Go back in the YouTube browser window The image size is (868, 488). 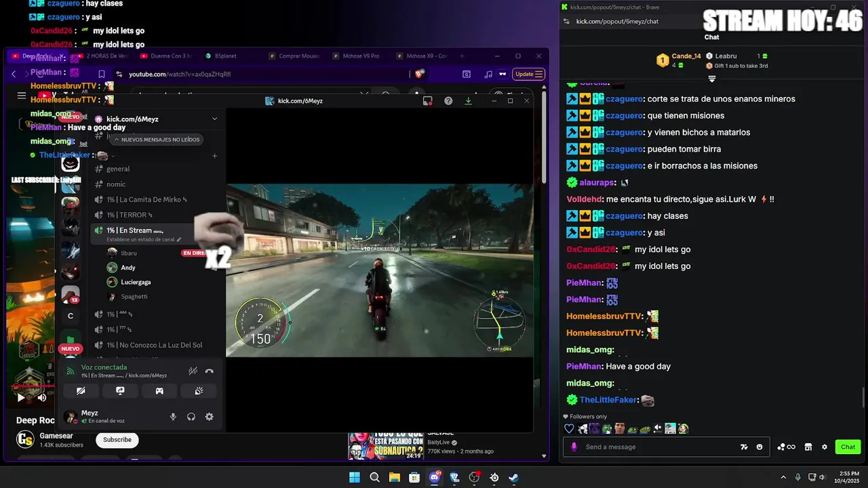[14, 74]
